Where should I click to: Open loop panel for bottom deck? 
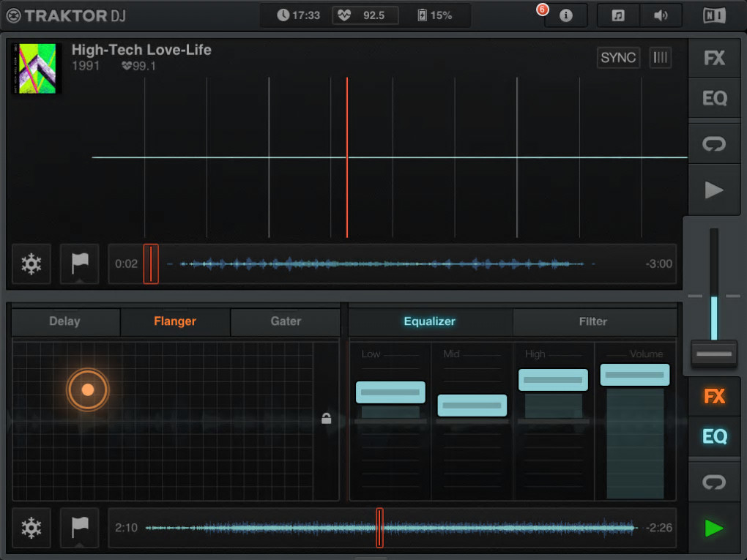[714, 482]
